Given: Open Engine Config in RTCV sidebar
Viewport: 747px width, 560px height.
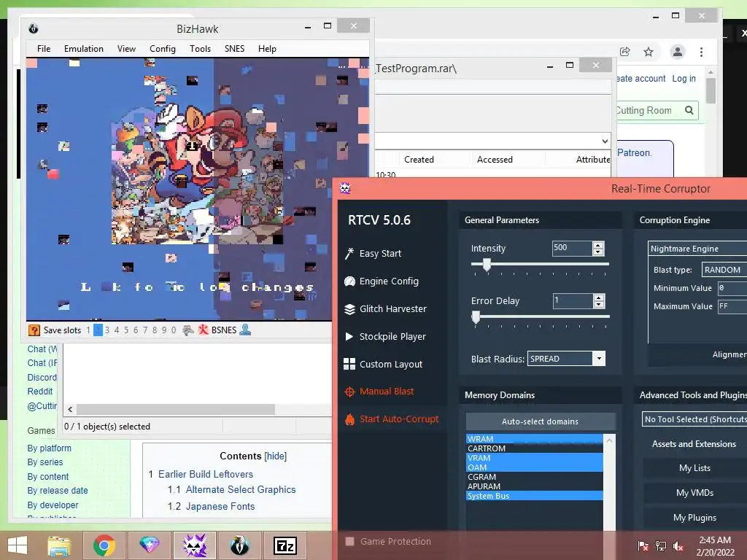Looking at the screenshot, I should coord(389,281).
